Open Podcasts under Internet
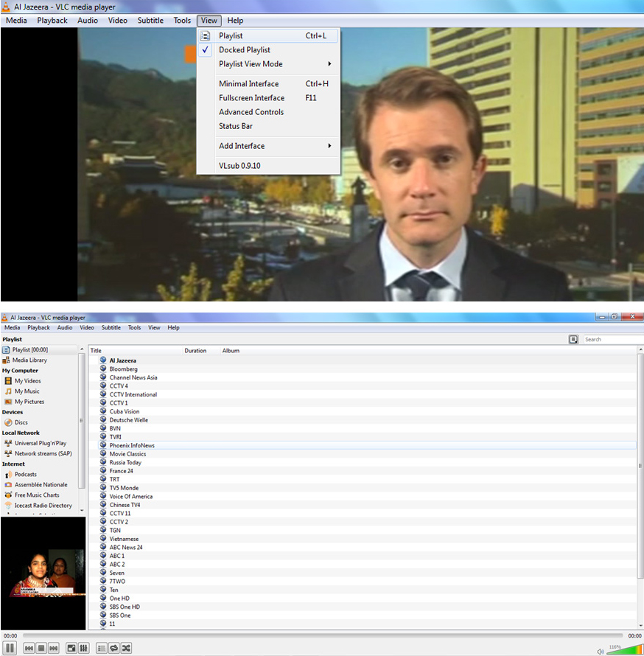 [26, 474]
